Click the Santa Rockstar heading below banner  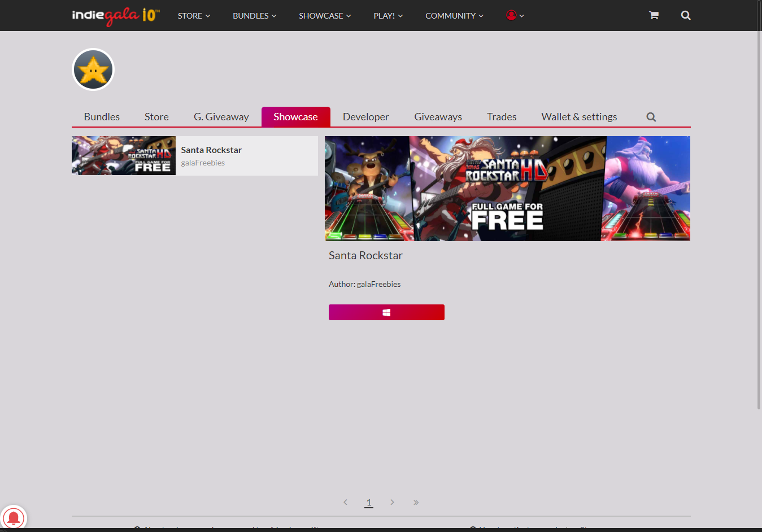pyautogui.click(x=365, y=255)
